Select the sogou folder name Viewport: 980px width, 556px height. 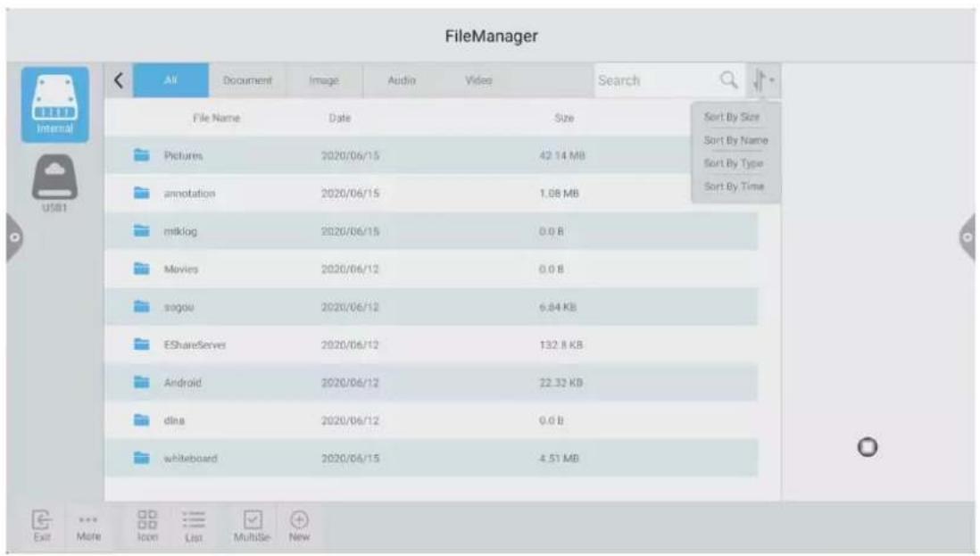pos(179,307)
